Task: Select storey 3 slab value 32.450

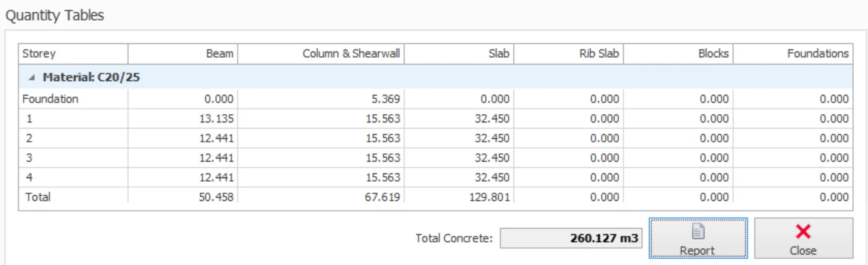Action: [x=492, y=158]
